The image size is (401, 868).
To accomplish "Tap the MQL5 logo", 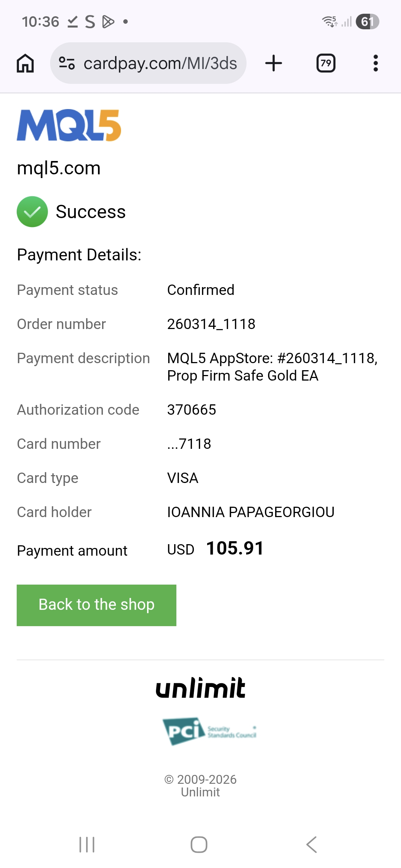I will click(x=69, y=125).
